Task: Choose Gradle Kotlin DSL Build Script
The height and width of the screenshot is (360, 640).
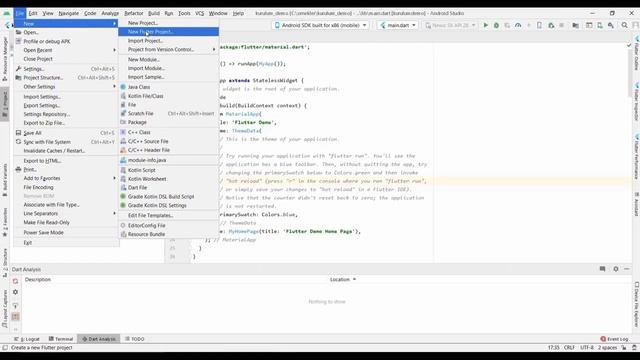Action: [169, 197]
